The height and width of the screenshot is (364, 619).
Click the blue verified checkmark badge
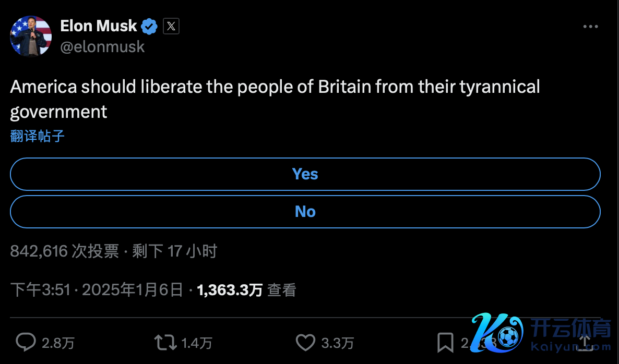pyautogui.click(x=150, y=26)
